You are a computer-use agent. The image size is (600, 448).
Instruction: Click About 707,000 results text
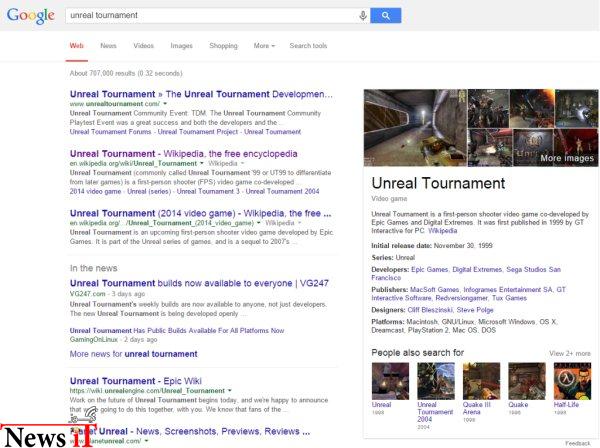pos(126,73)
